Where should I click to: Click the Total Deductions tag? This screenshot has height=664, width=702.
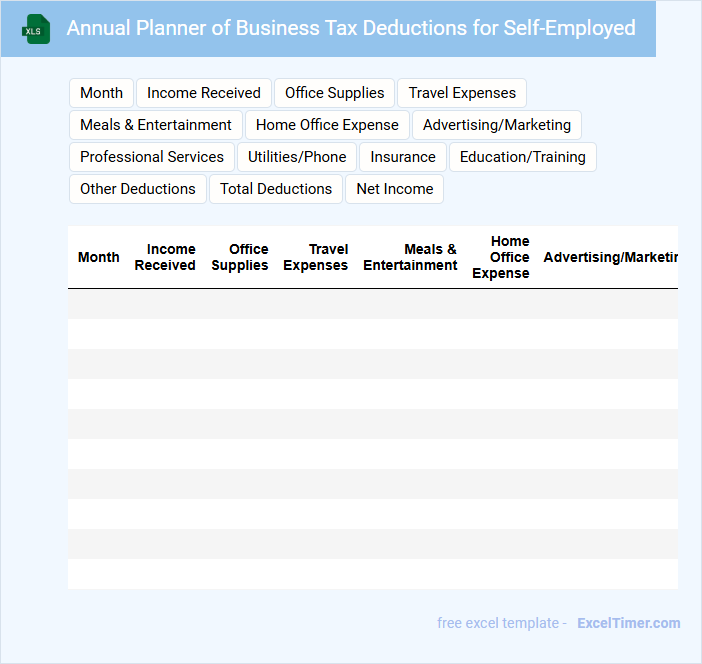[276, 189]
